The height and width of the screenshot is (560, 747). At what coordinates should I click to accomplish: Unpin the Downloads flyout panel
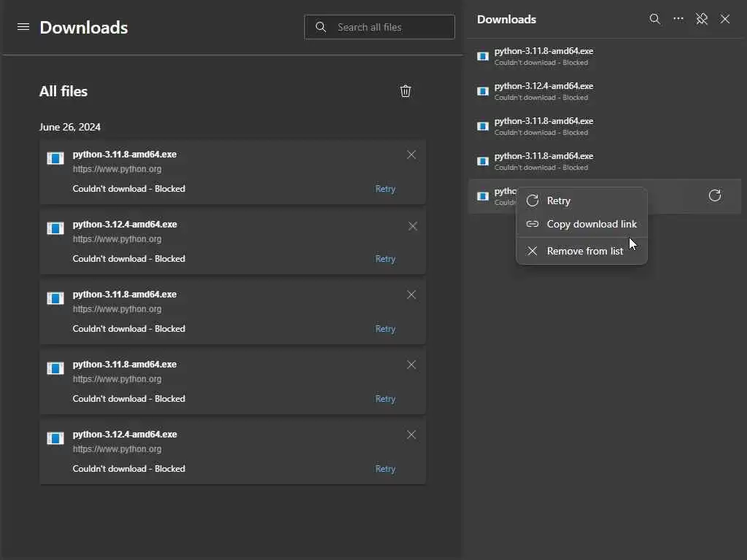tap(702, 19)
